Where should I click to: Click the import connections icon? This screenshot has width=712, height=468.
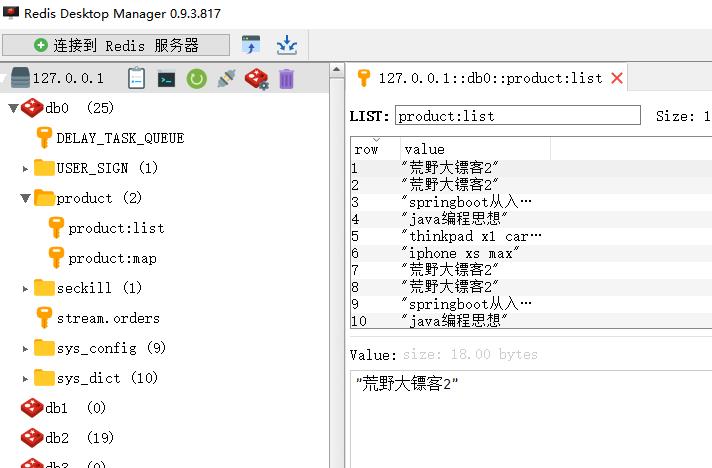tap(251, 45)
